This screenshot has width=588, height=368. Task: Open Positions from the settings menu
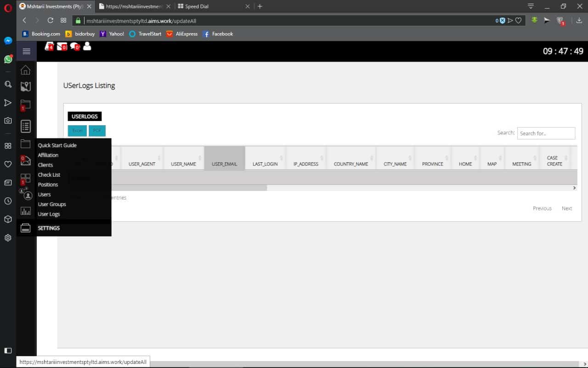48,184
